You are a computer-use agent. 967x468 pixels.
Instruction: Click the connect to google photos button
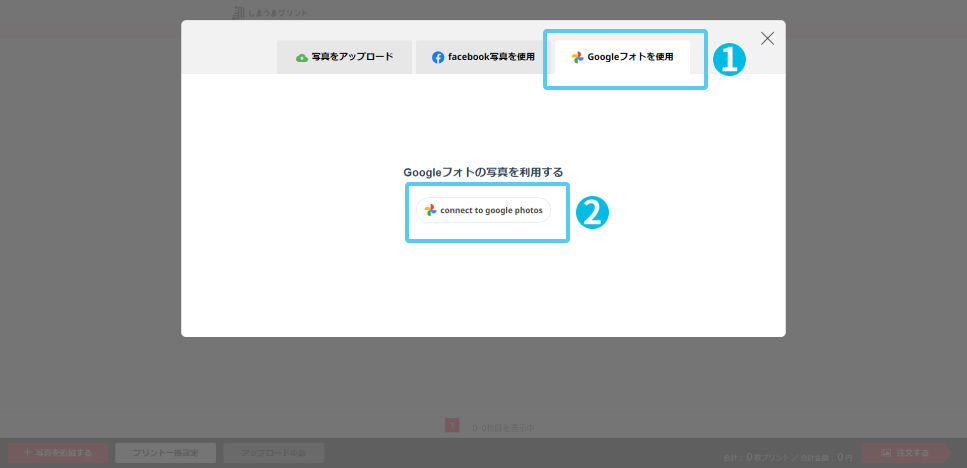pyautogui.click(x=484, y=210)
